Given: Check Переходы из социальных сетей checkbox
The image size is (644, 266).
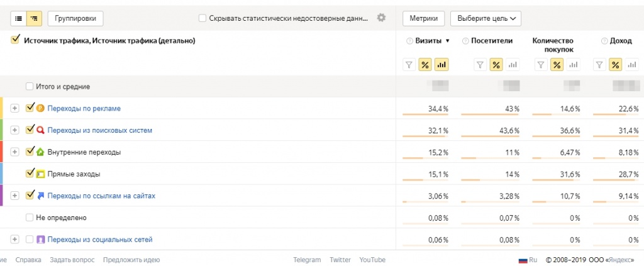Looking at the screenshot, I should coord(30,240).
